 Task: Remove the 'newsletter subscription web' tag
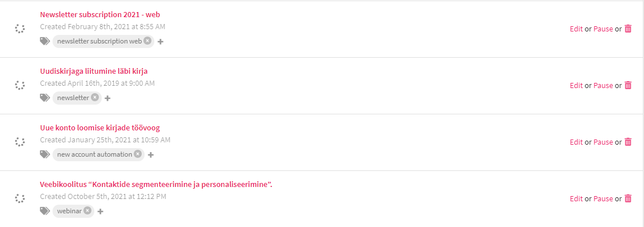pos(147,41)
